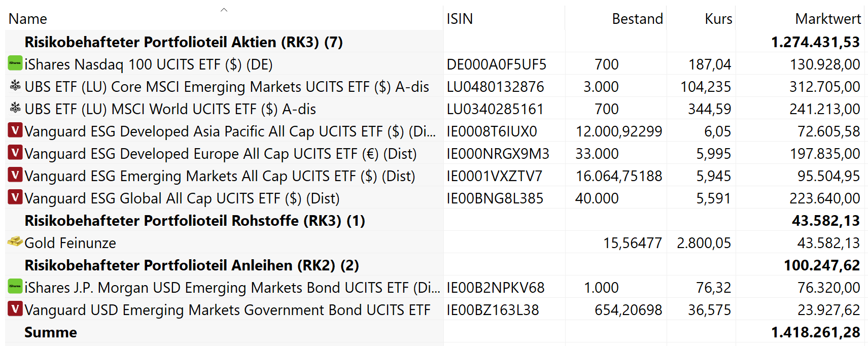This screenshot has height=346, width=868.
Task: Click the Vanguard ESG Developed Asia Pacific icon
Action: pyautogui.click(x=15, y=130)
